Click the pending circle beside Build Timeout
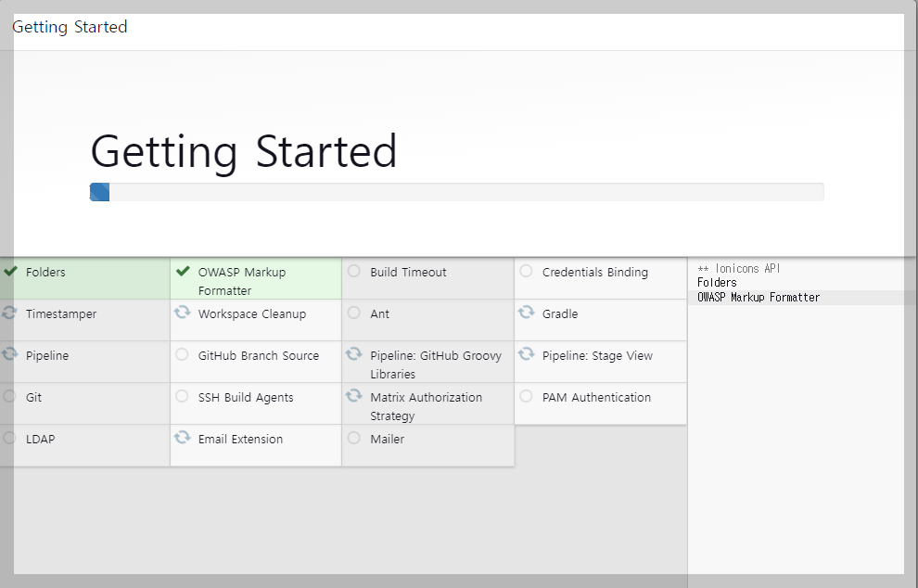Image resolution: width=918 pixels, height=588 pixels. 353,271
